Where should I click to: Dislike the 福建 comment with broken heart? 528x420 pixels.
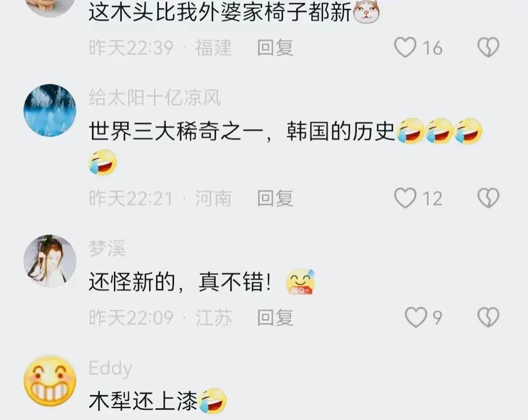488,47
